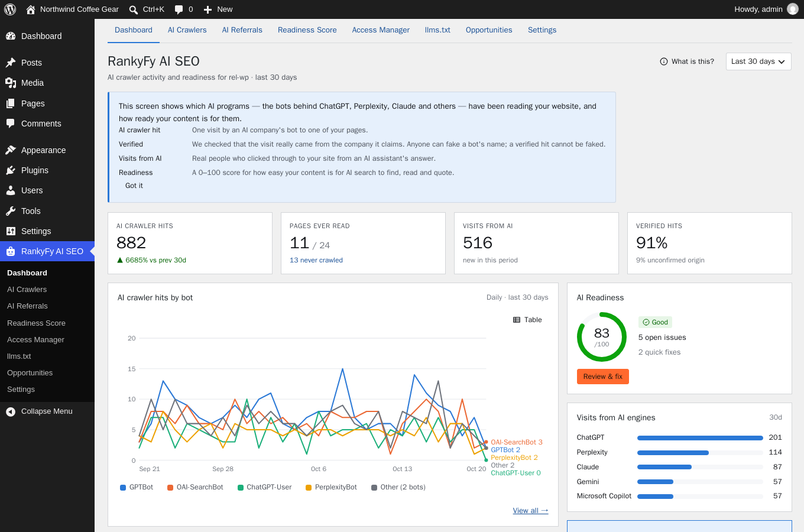Follow the View all link
This screenshot has height=532, width=804.
[531, 511]
